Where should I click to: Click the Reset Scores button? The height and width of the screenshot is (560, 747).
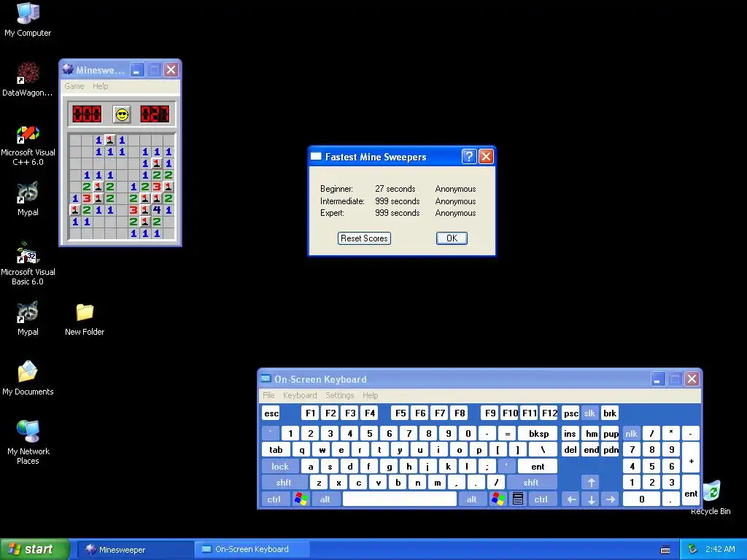pos(365,238)
